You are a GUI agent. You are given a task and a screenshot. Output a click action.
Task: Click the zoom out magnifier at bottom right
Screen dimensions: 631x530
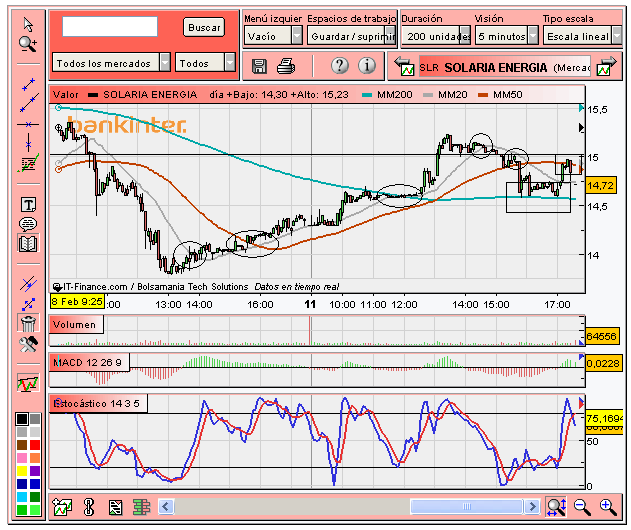click(582, 507)
